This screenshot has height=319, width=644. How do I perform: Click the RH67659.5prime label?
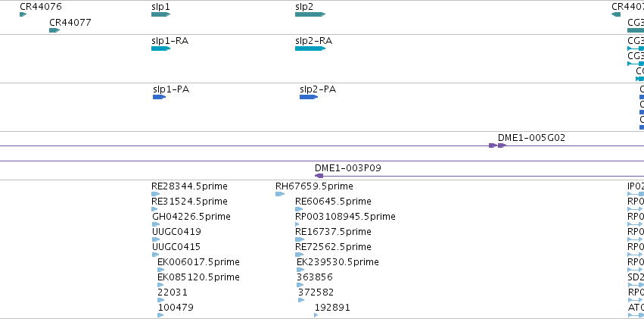tap(314, 186)
